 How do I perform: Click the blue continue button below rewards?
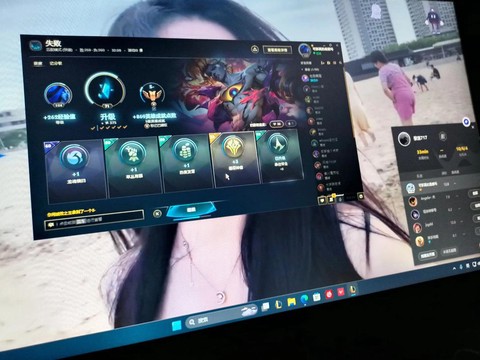coord(191,210)
